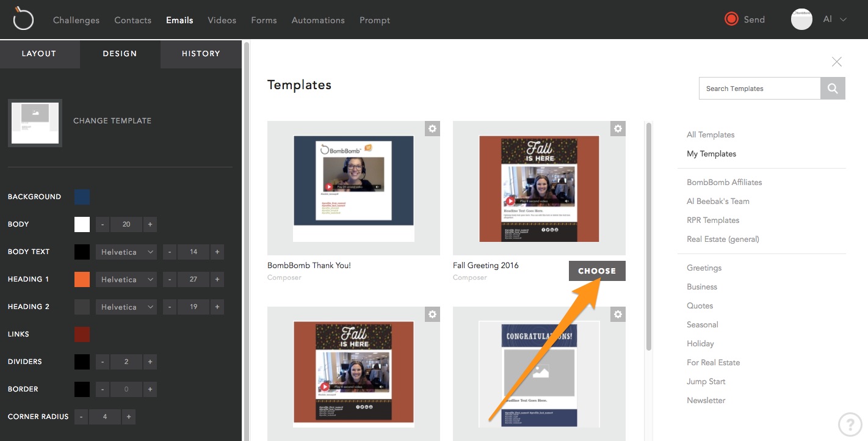Image resolution: width=868 pixels, height=441 pixels.
Task: Decrease HEADING 2 font size
Action: point(170,307)
